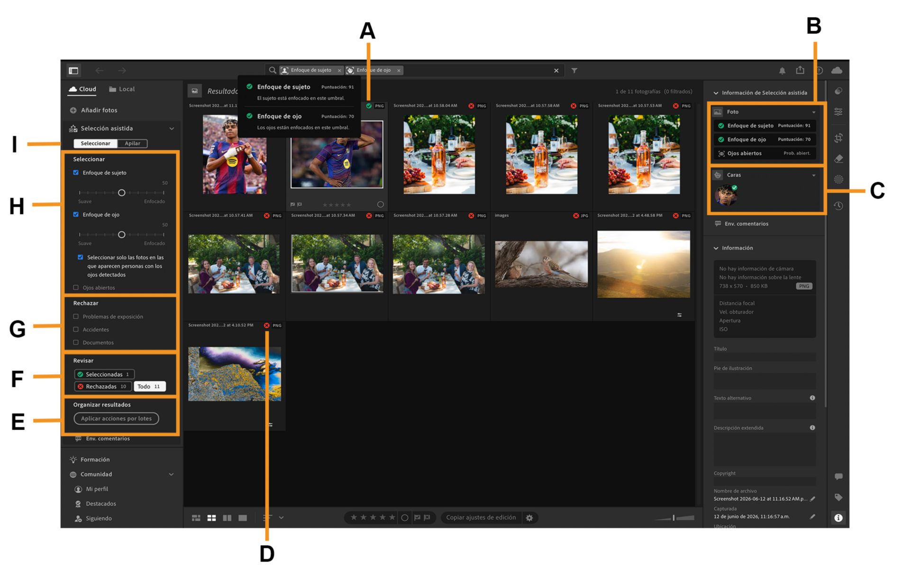Enable Ojos abiertos checkbox
910x588 pixels.
76,287
